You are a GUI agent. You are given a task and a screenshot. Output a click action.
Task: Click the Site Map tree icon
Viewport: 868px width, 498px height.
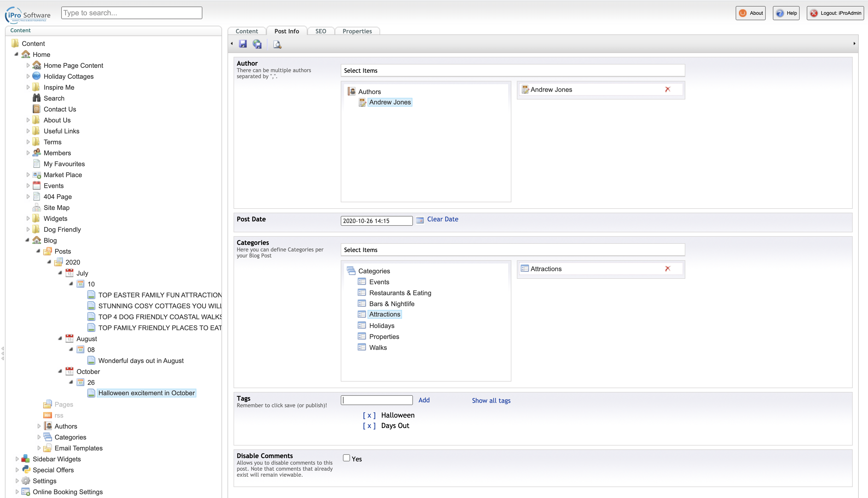click(37, 208)
